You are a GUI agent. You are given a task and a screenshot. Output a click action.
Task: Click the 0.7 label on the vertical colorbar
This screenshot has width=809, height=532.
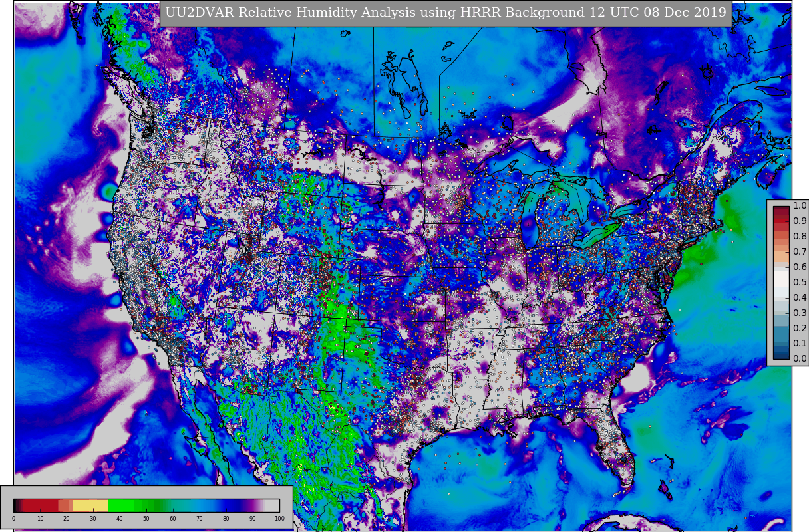click(x=800, y=252)
